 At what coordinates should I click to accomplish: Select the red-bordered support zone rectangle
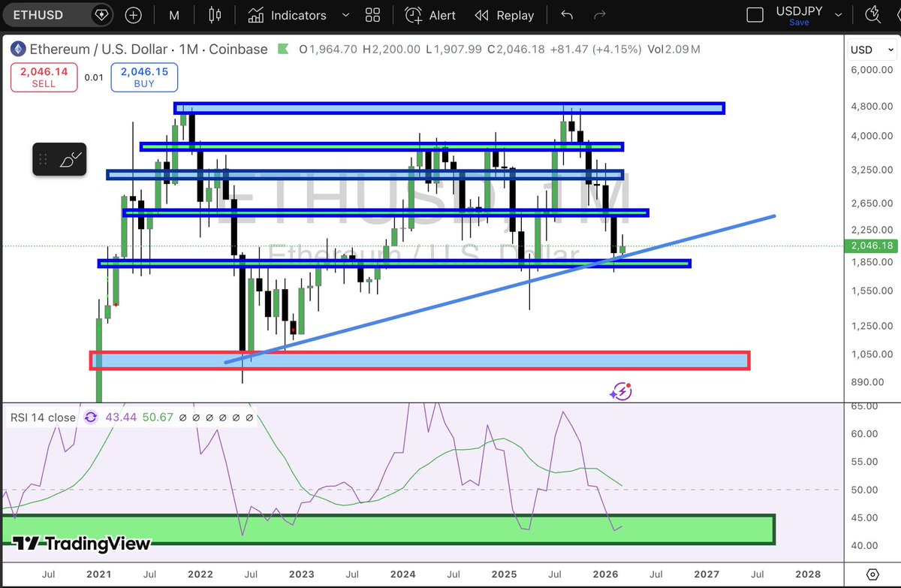click(420, 360)
